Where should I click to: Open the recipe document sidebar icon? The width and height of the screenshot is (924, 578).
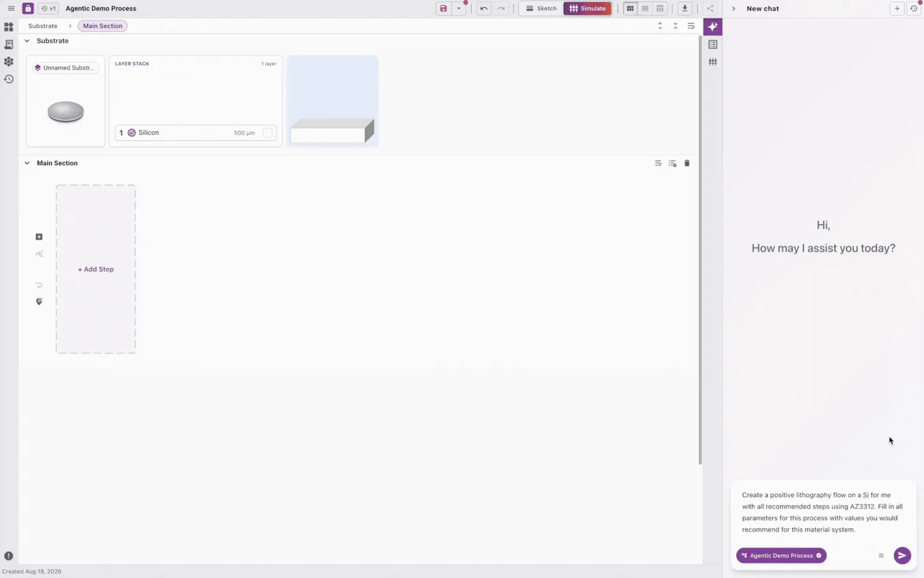tap(9, 45)
